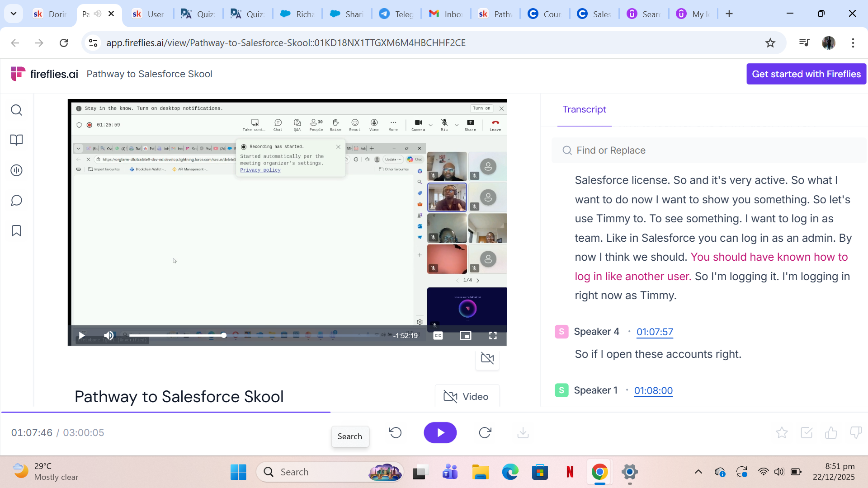Mute the video player volume
Screen dimensions: 868x488
108,335
